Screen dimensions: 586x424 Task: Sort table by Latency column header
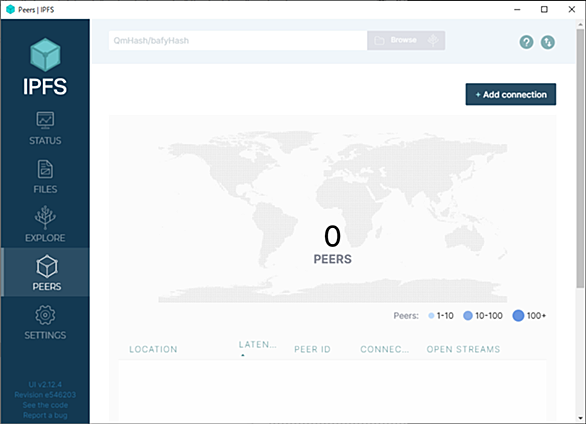(x=257, y=345)
